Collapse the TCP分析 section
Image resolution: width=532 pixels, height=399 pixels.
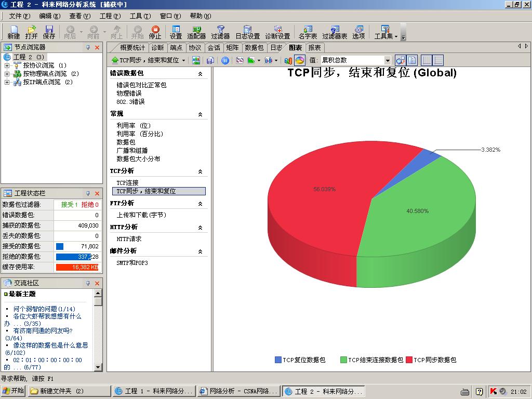[201, 171]
